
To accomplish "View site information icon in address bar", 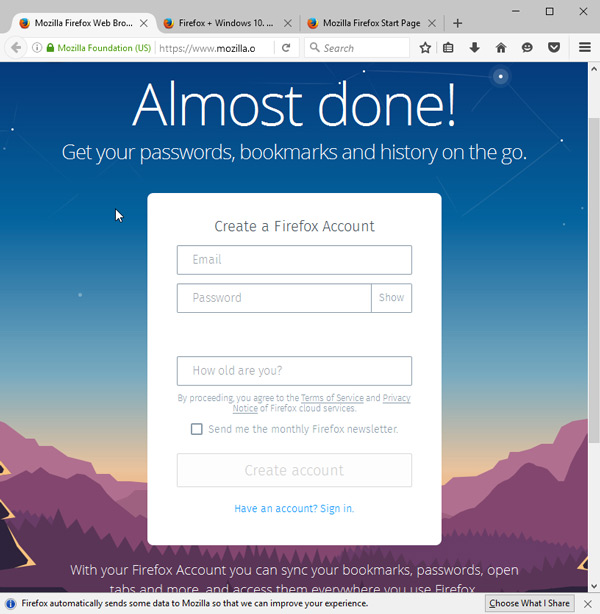I will click(37, 48).
